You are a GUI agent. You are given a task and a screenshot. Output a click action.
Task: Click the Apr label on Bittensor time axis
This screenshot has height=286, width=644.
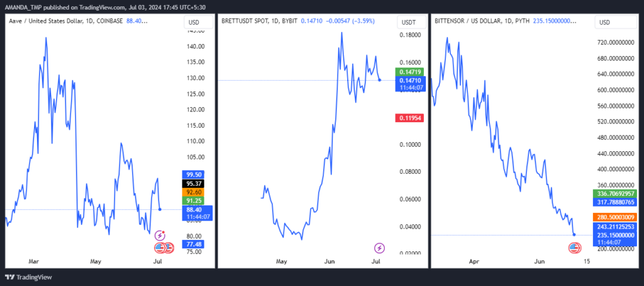[474, 261]
